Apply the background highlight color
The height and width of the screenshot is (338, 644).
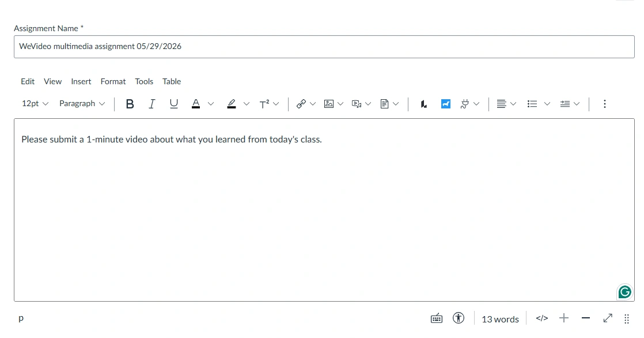pyautogui.click(x=232, y=104)
